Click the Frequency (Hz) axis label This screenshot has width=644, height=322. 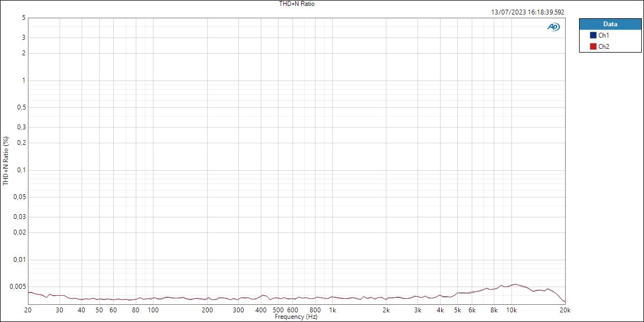point(297,317)
